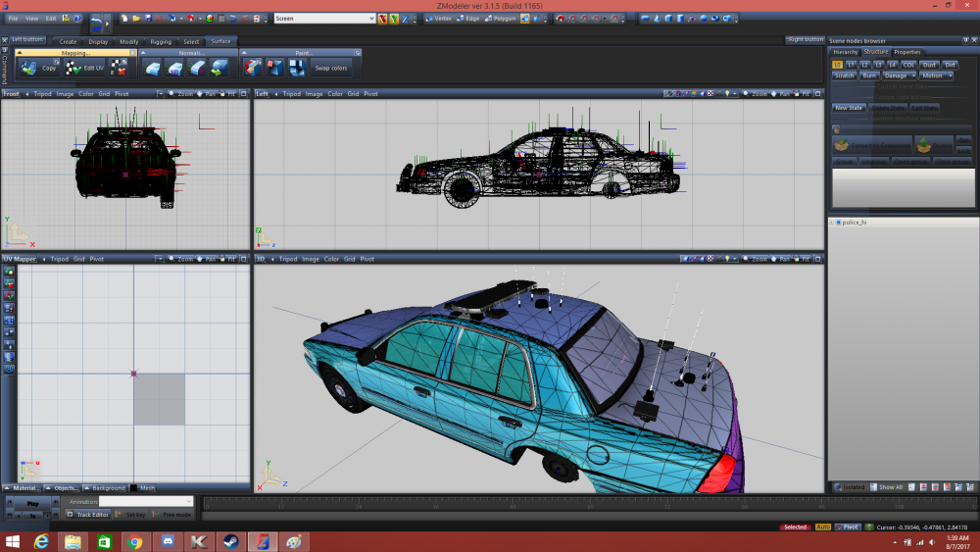Select the Edit UV tool

84,68
